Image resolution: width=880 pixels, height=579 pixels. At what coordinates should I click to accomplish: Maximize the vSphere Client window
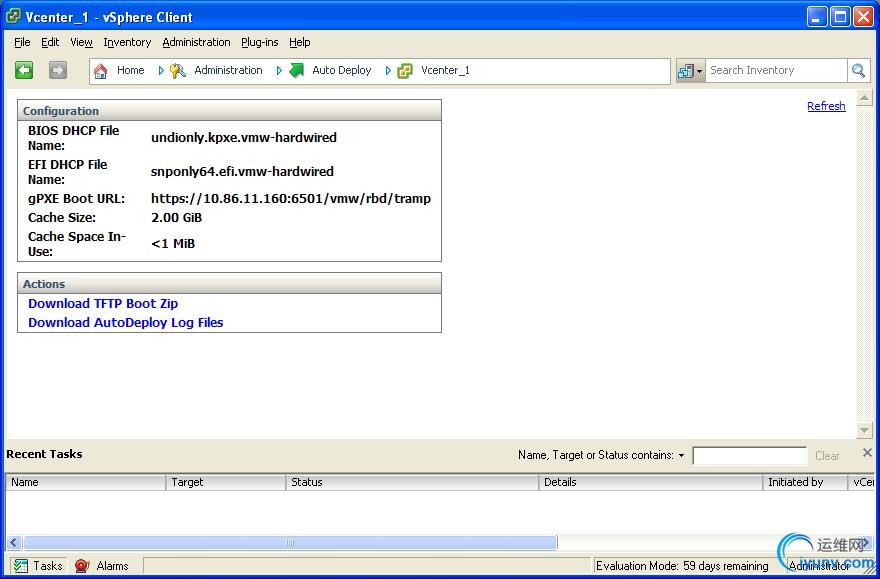840,17
